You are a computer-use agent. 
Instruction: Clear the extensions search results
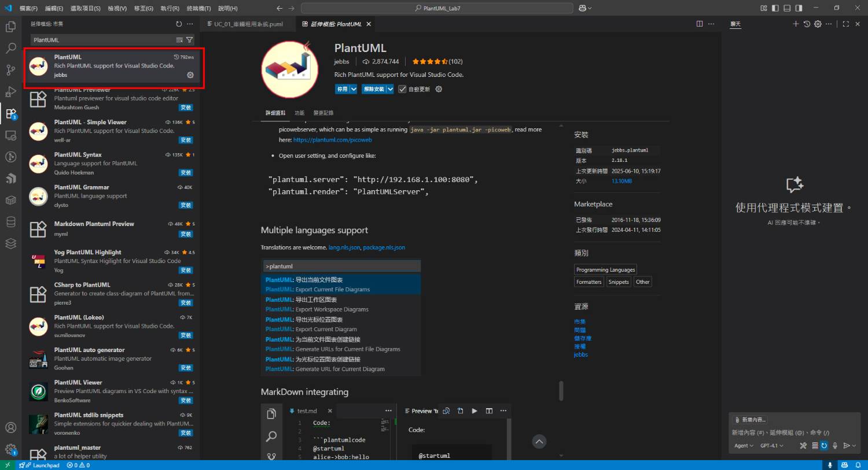[x=179, y=40]
